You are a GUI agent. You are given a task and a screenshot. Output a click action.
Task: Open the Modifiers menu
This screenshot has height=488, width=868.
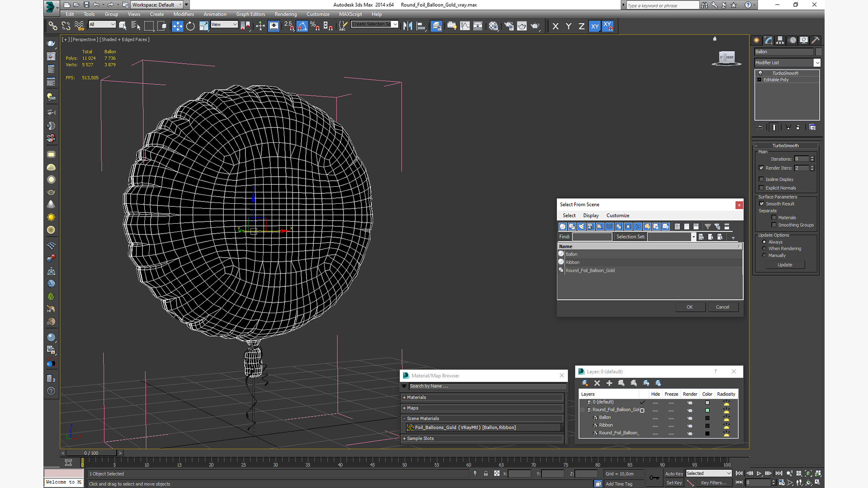184,14
